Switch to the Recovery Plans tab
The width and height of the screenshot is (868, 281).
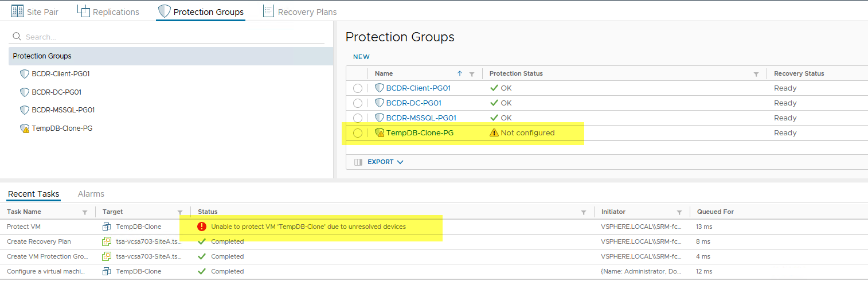coord(300,11)
